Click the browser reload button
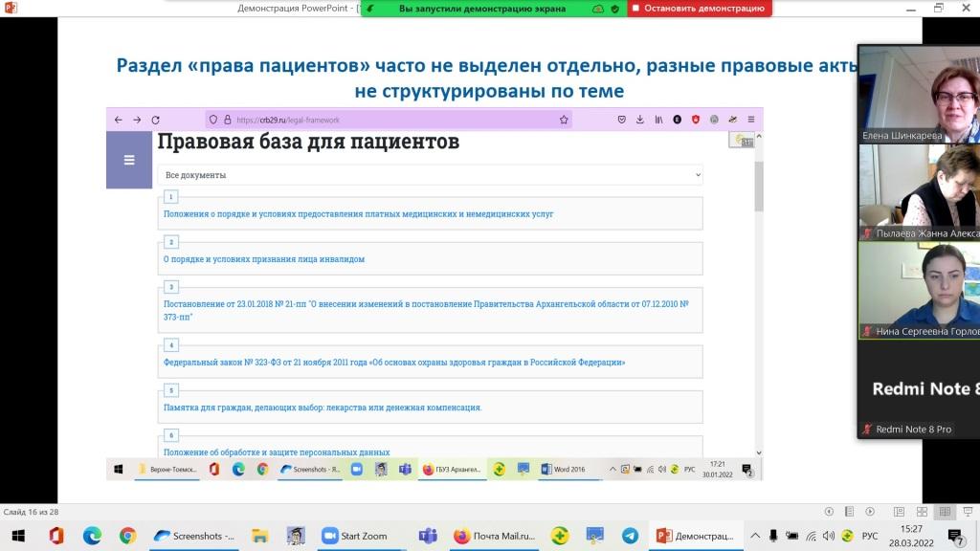Image resolution: width=980 pixels, height=551 pixels. pyautogui.click(x=155, y=120)
